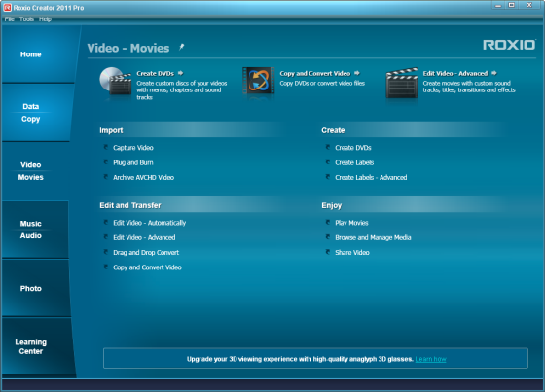Click the Enjoy section header
The width and height of the screenshot is (545, 392).
tap(332, 205)
